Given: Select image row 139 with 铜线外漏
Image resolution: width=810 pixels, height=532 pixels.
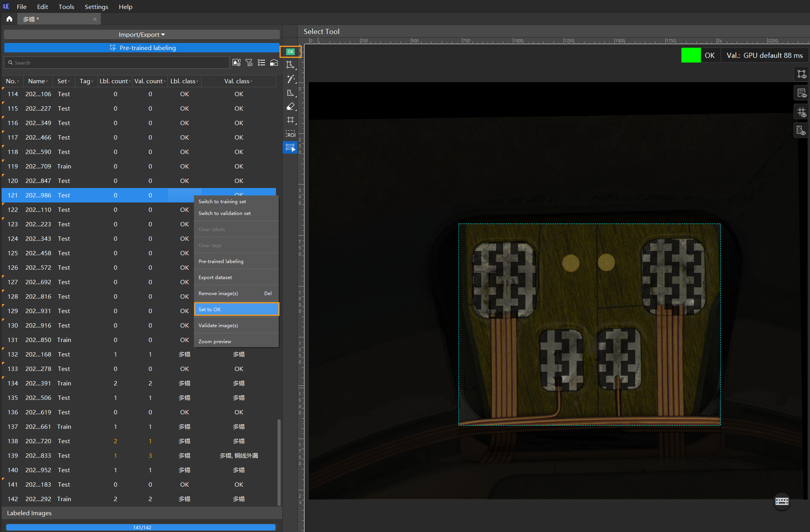Looking at the screenshot, I should (139, 456).
